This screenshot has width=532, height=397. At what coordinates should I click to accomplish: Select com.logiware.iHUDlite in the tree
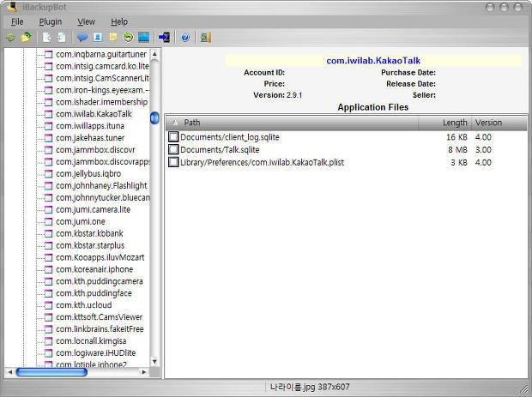pyautogui.click(x=96, y=353)
